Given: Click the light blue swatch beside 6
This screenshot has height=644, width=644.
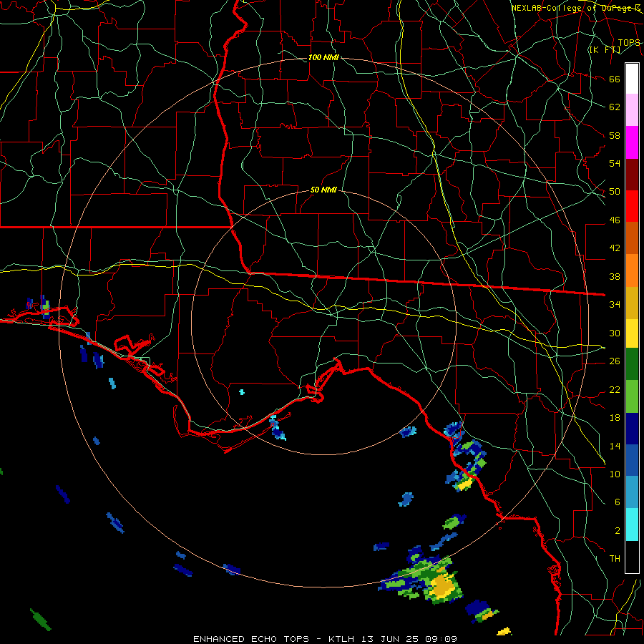Looking at the screenshot, I should [632, 492].
